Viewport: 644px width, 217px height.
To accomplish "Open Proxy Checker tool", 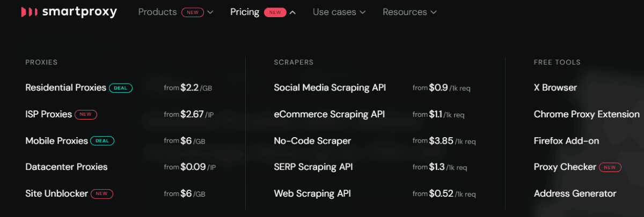I will click(x=565, y=167).
